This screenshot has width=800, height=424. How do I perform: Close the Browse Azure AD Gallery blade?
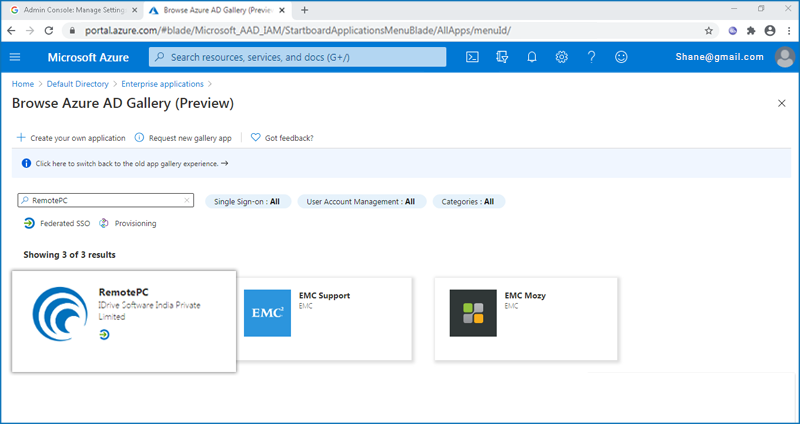[781, 103]
